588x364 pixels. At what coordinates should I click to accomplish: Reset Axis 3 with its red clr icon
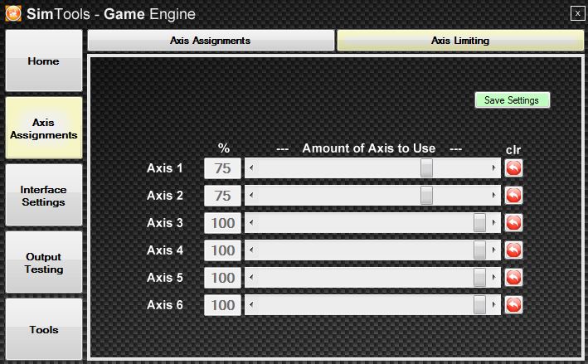click(513, 223)
